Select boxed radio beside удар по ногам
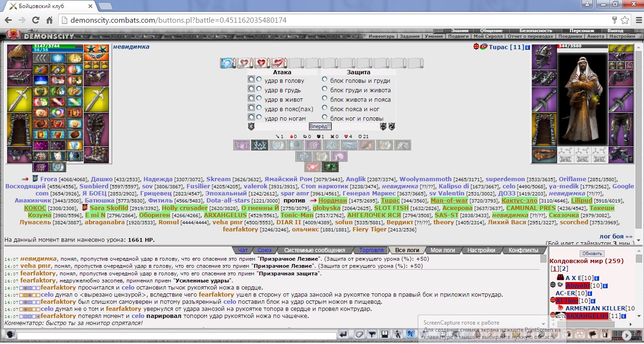The height and width of the screenshot is (344, 644). (x=251, y=117)
